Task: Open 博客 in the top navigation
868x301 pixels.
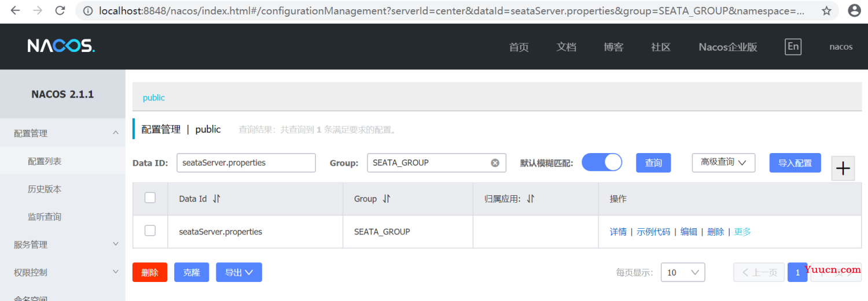Action: click(x=613, y=47)
